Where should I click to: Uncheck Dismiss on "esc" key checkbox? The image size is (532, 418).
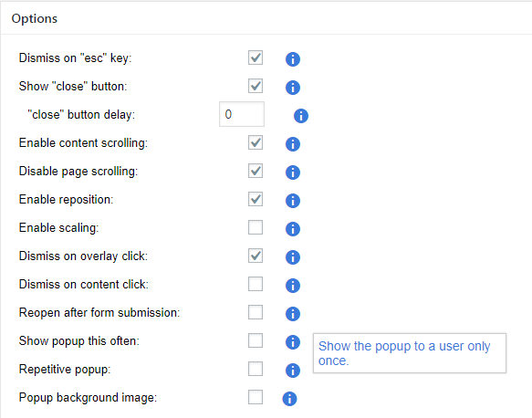click(x=256, y=57)
